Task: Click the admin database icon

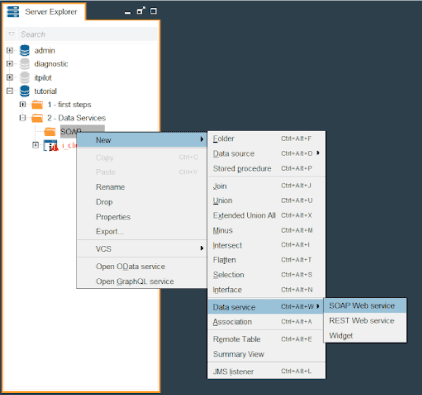Action: pyautogui.click(x=25, y=50)
